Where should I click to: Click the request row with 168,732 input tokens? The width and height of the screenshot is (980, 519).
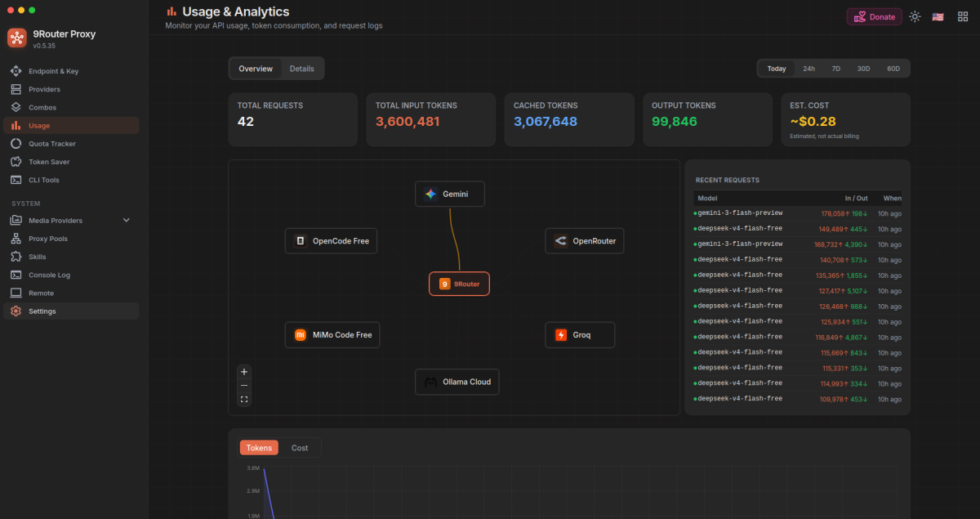797,244
